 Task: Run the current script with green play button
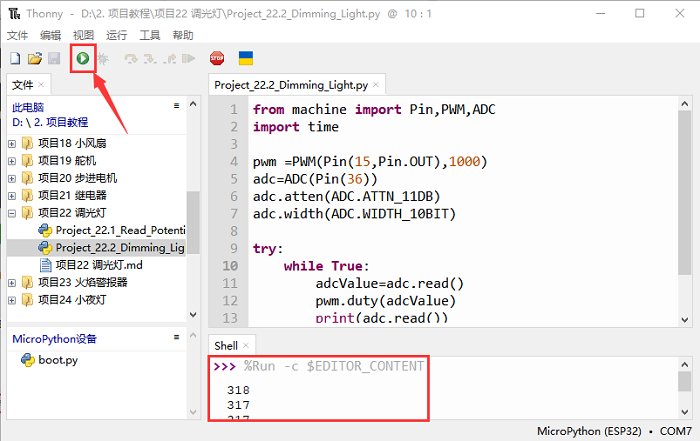(x=82, y=59)
